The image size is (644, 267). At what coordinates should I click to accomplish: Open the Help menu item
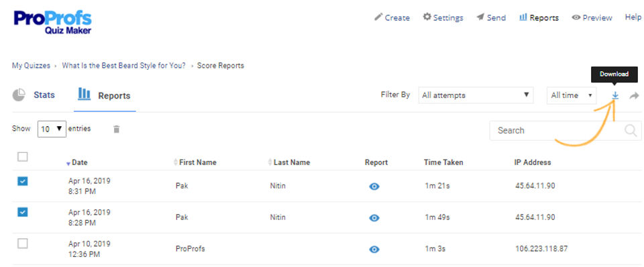[633, 17]
